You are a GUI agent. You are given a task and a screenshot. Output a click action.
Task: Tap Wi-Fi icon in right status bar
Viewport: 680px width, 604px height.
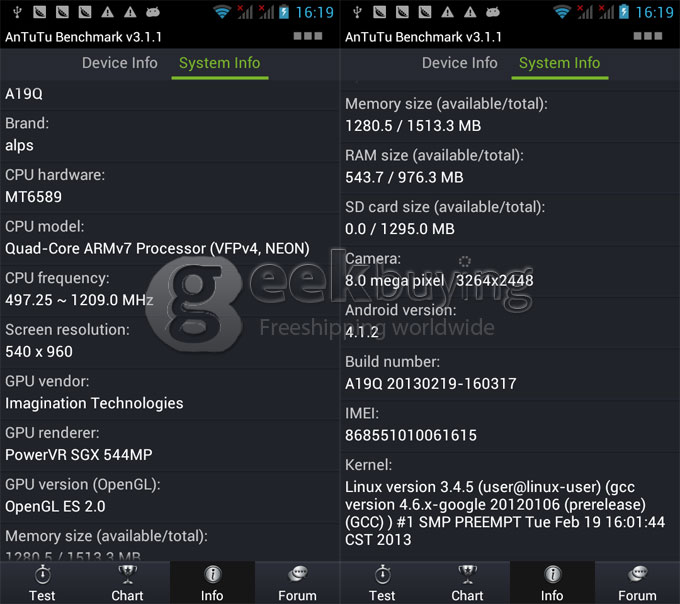coord(562,12)
